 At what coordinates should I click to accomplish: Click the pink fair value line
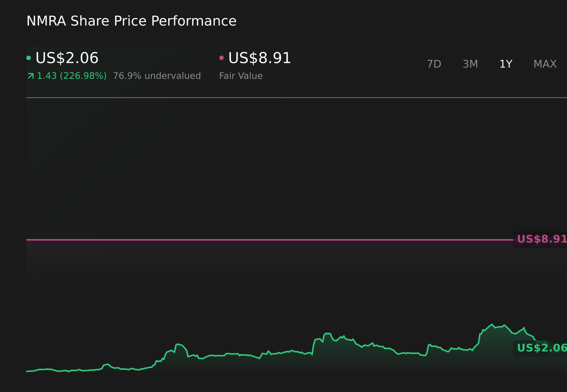click(263, 239)
